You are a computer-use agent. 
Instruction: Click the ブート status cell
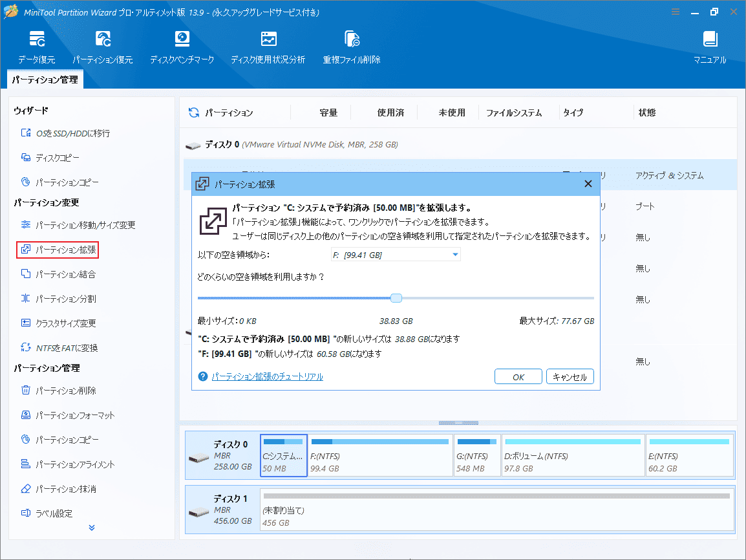645,206
